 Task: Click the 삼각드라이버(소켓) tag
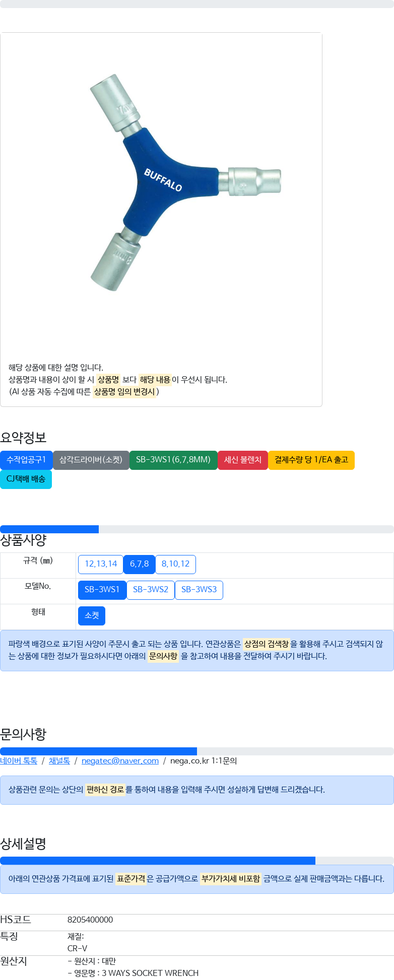91,460
